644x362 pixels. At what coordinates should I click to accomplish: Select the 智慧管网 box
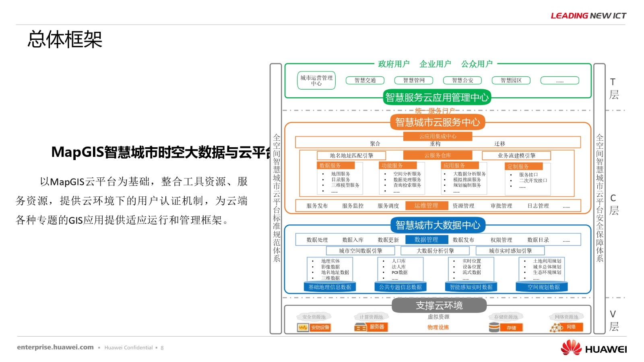(x=414, y=80)
